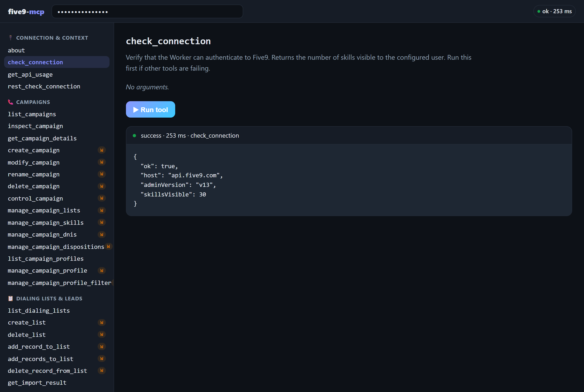This screenshot has width=584, height=392.
Task: Open the list_campaign_profiles tool
Action: (57, 258)
